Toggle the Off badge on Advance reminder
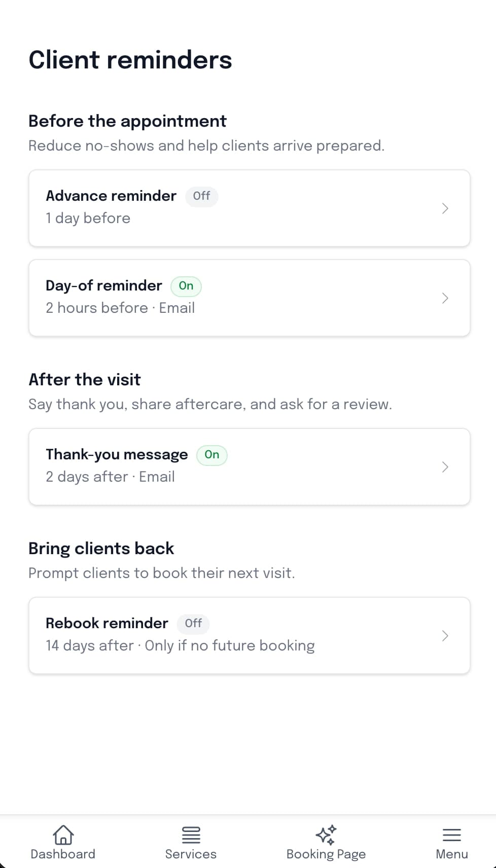496x868 pixels. pyautogui.click(x=201, y=197)
